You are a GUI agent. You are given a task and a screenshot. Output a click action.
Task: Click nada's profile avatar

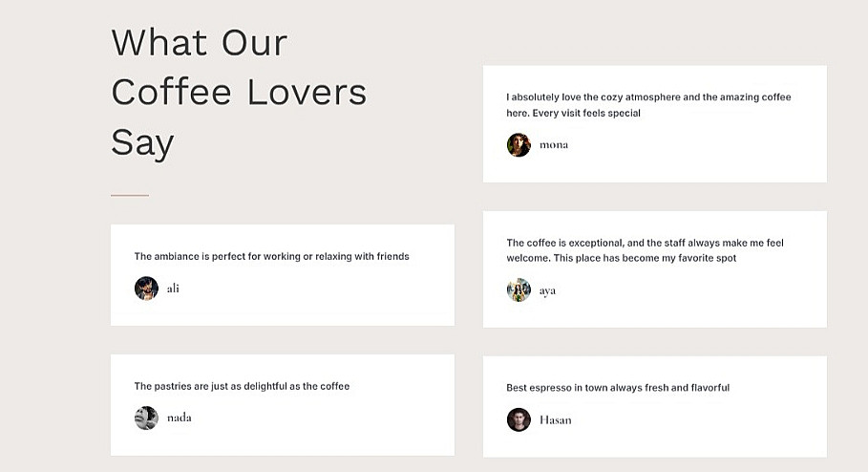[x=146, y=418]
